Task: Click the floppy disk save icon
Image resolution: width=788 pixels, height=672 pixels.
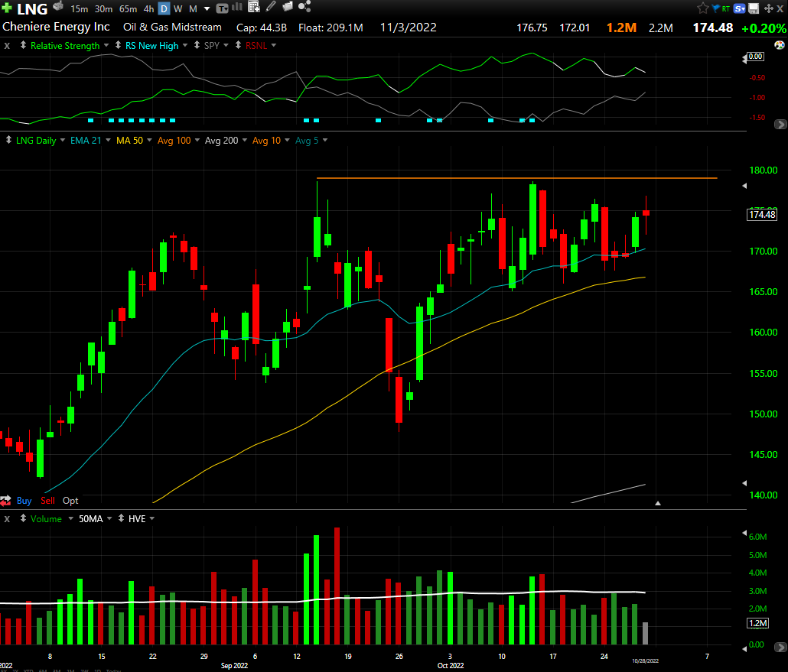Action: coord(754,8)
